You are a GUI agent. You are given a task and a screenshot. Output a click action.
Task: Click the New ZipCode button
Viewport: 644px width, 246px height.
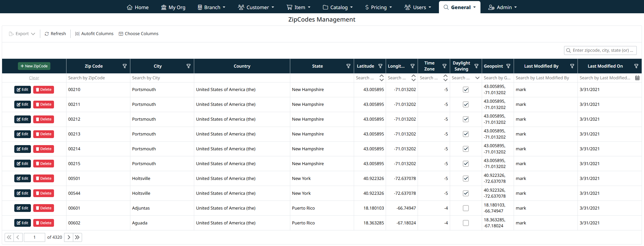34,66
